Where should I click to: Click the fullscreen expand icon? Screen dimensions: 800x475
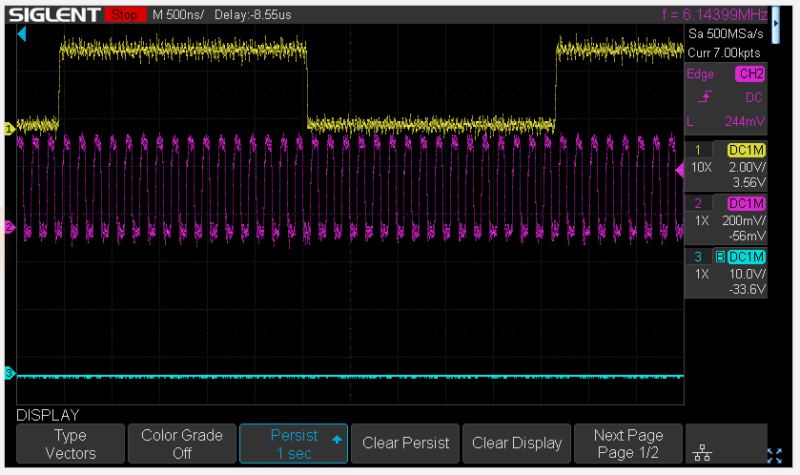point(774,456)
